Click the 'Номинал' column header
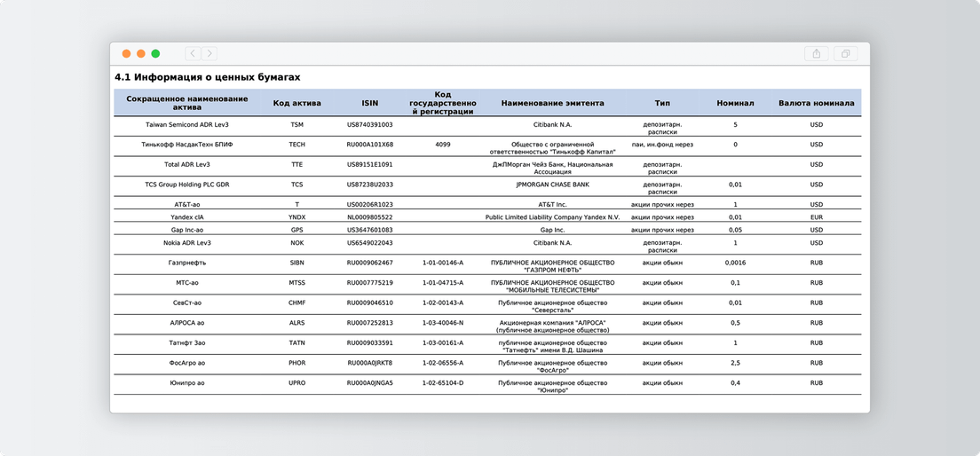980x456 pixels. [x=736, y=103]
